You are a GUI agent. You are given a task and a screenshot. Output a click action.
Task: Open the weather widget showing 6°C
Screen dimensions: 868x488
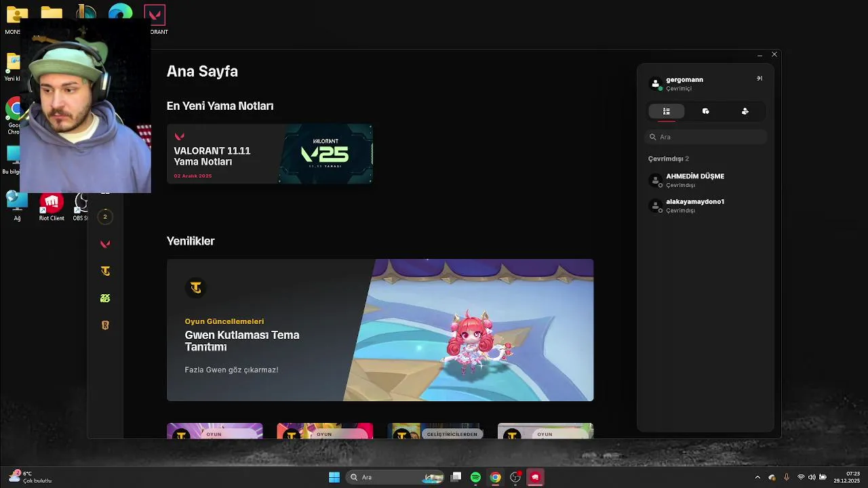[x=31, y=477]
